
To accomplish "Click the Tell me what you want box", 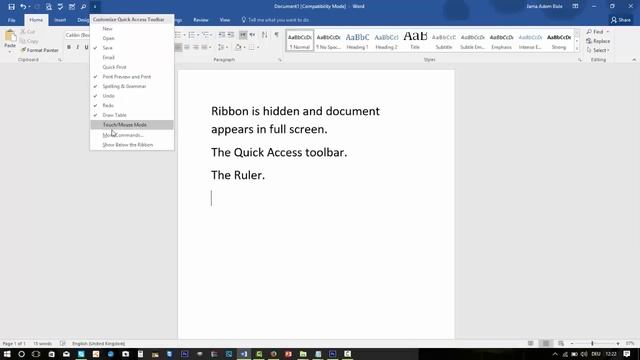I will (x=276, y=20).
